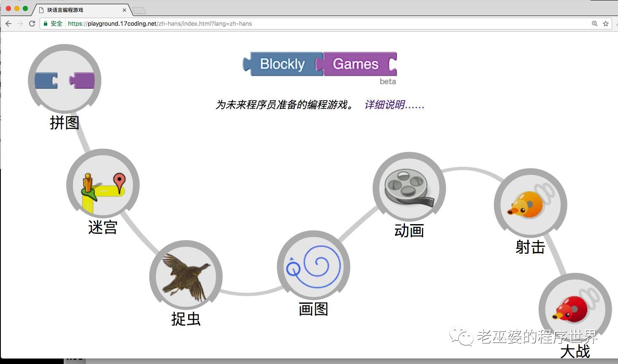Screen dimensions: 618x364
Task: Click the 射击 label text
Action: click(x=530, y=247)
